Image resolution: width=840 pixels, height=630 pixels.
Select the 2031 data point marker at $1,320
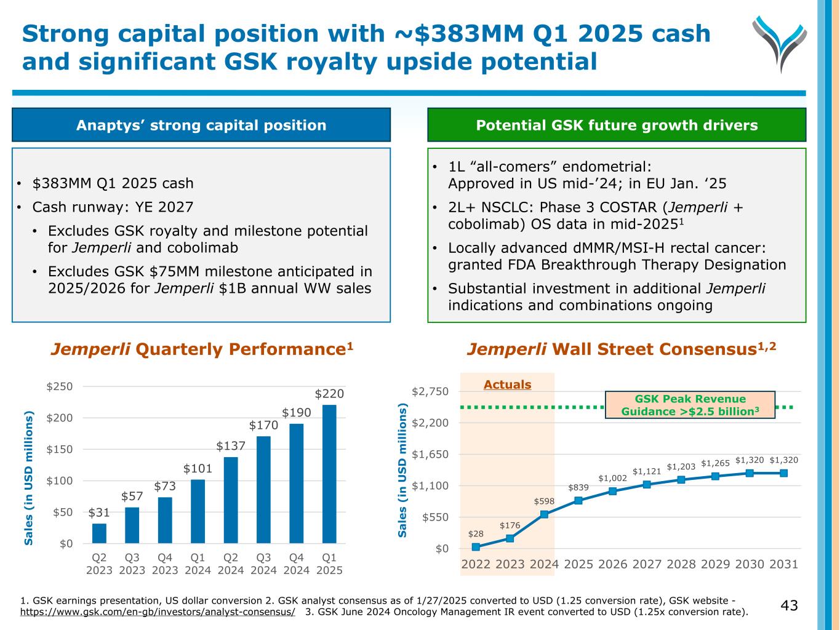(x=783, y=473)
